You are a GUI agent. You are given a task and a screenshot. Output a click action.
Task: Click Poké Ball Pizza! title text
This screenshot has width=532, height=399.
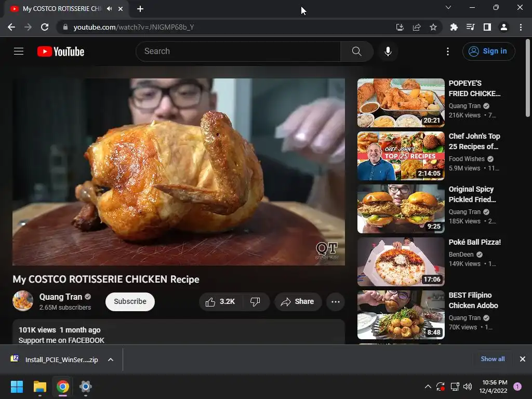click(475, 242)
